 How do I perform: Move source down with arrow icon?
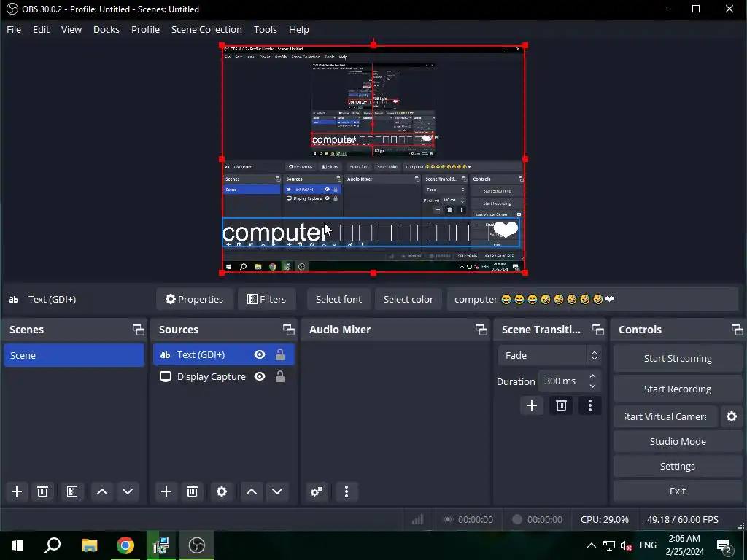[x=277, y=491]
